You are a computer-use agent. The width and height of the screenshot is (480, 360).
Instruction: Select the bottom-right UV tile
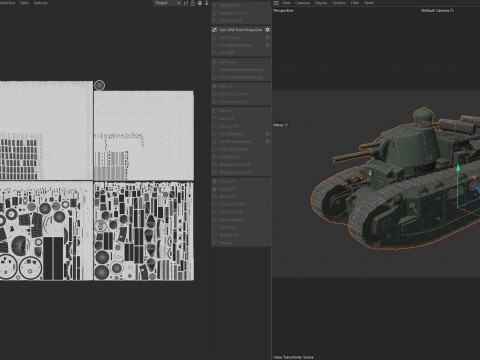pyautogui.click(x=144, y=231)
